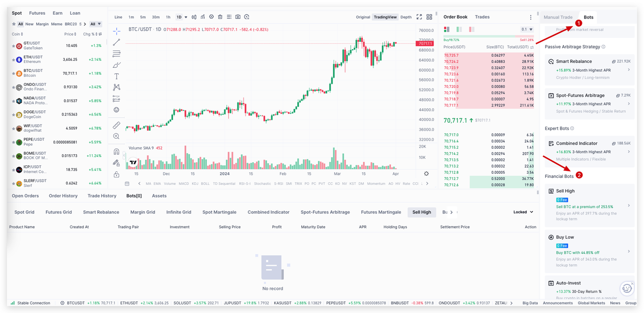Switch chart view to Depth
The image size is (644, 313).
click(406, 17)
